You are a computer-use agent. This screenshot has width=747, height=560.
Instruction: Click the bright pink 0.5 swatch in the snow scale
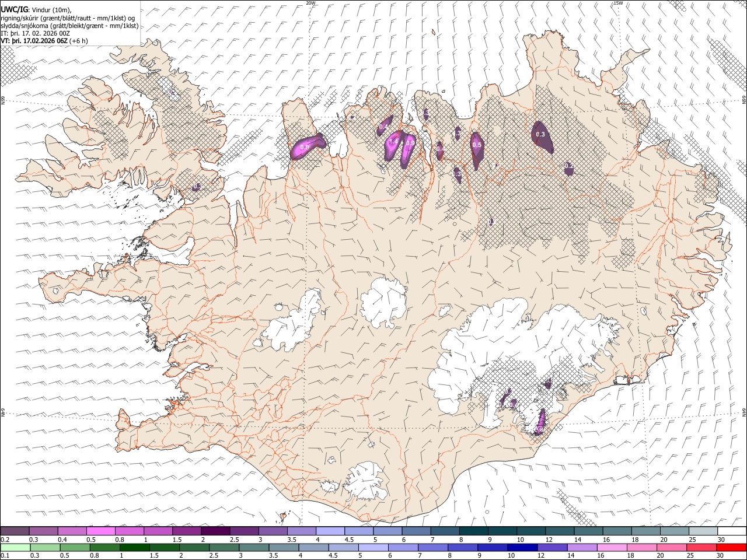coord(100,531)
